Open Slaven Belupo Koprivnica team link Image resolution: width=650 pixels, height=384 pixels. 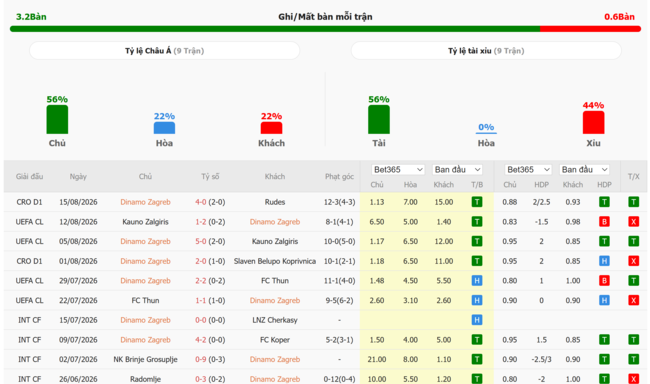click(x=275, y=261)
